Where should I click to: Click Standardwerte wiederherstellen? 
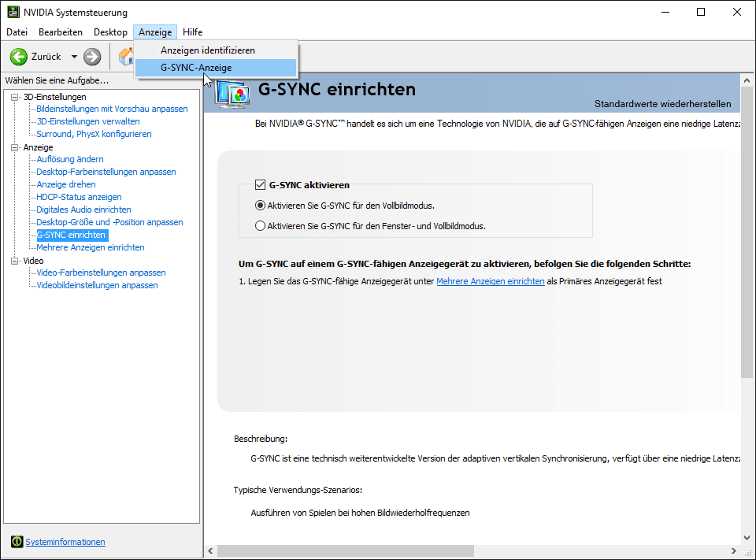point(662,104)
